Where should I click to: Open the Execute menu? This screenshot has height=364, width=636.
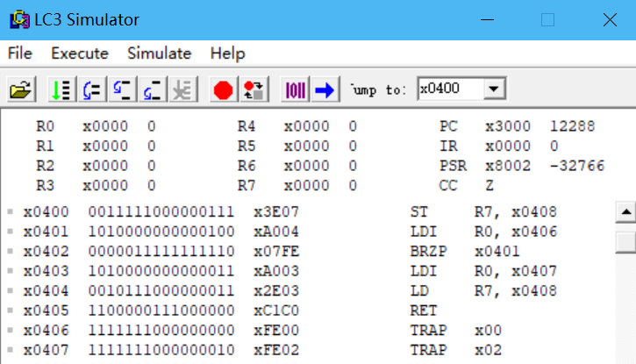point(80,54)
